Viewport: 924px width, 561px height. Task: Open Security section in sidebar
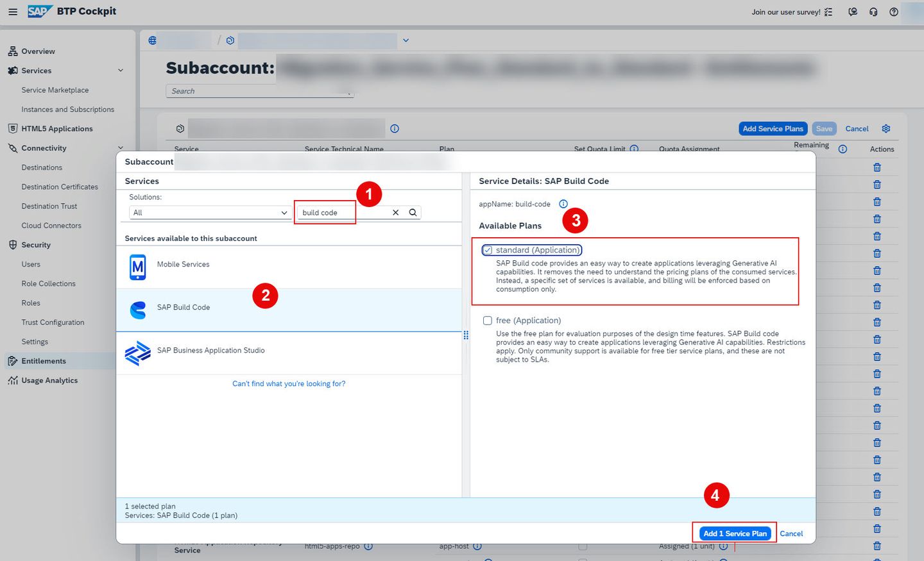(36, 245)
